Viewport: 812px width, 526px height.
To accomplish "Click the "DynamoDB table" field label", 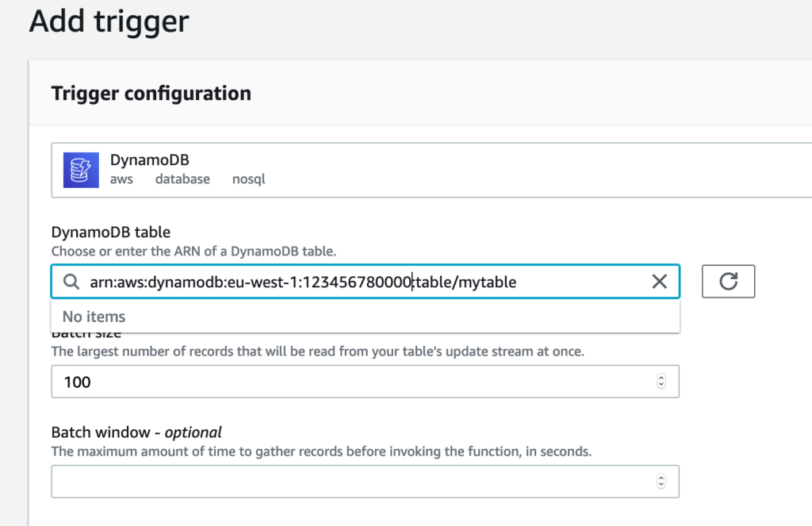I will (111, 232).
